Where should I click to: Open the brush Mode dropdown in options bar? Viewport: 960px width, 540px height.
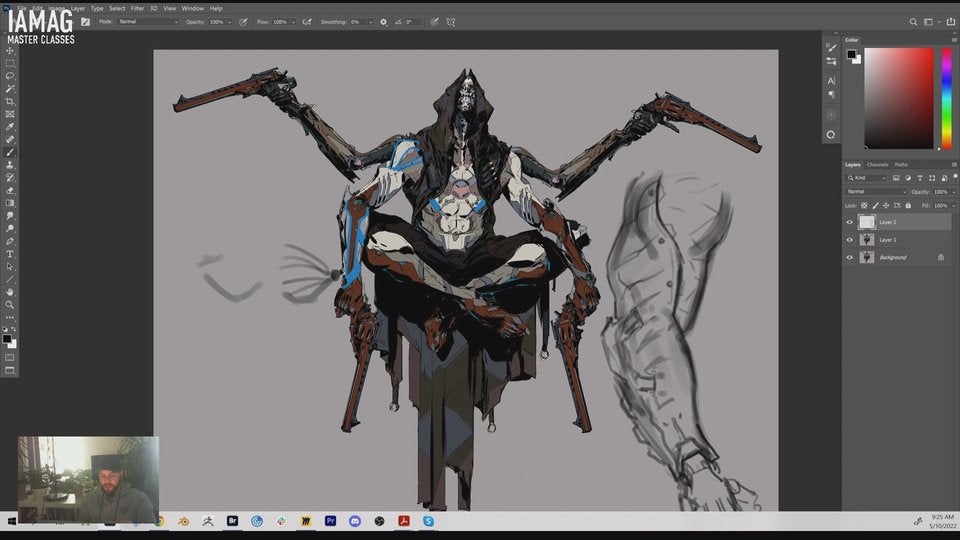point(148,21)
